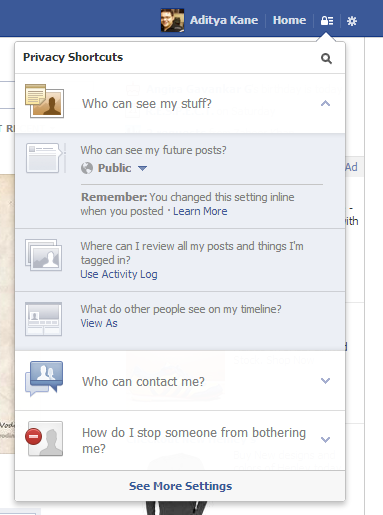383x515 pixels.
Task: Go to Aditya Kane profile link
Action: click(x=224, y=20)
